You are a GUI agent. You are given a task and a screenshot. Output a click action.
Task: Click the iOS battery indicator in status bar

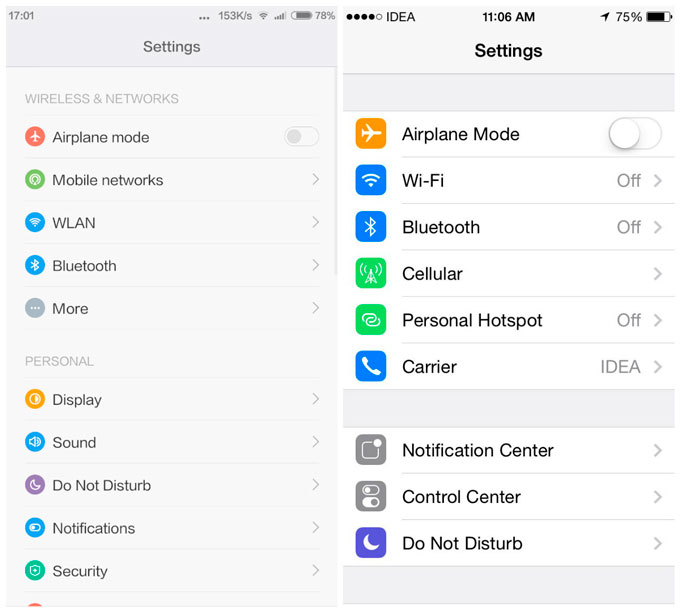659,17
